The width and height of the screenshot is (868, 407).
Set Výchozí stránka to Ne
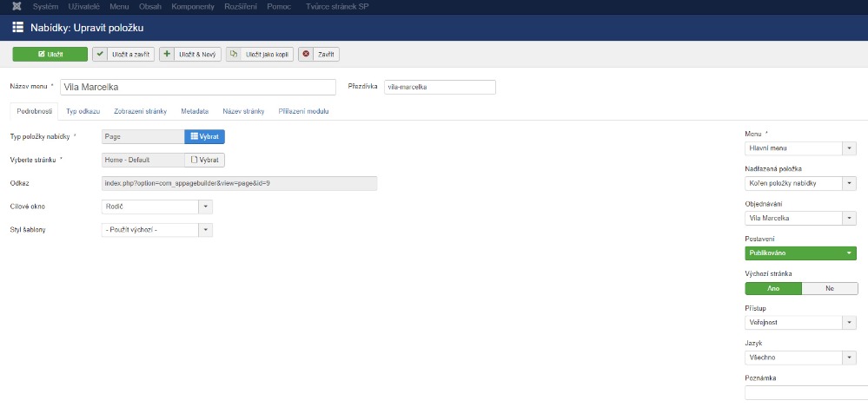point(829,288)
